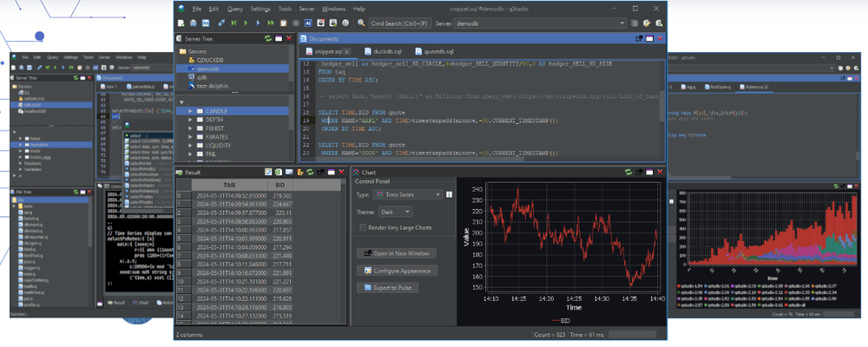The image size is (868, 347).
Task: Open the AI assistant icon in toolbar
Action: [308, 23]
